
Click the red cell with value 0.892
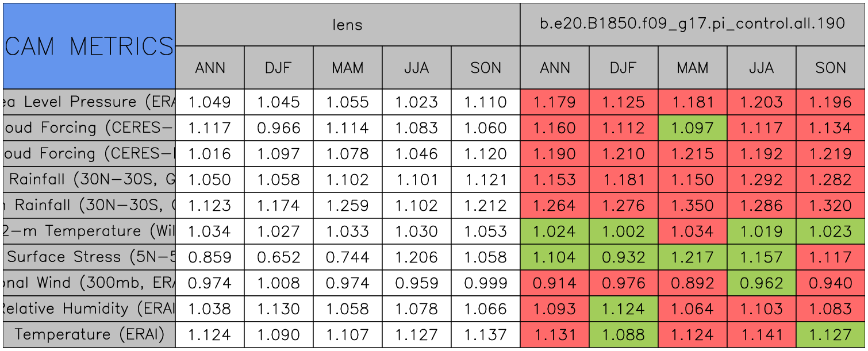click(x=692, y=283)
